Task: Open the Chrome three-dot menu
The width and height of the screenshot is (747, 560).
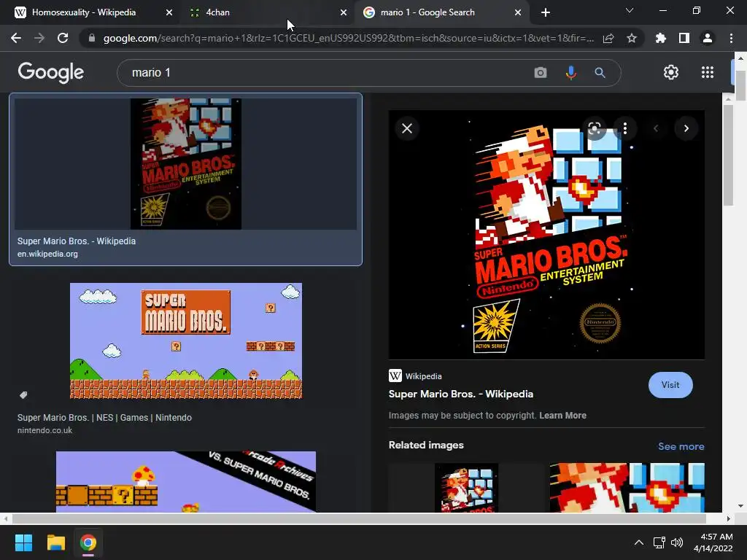Action: point(731,38)
